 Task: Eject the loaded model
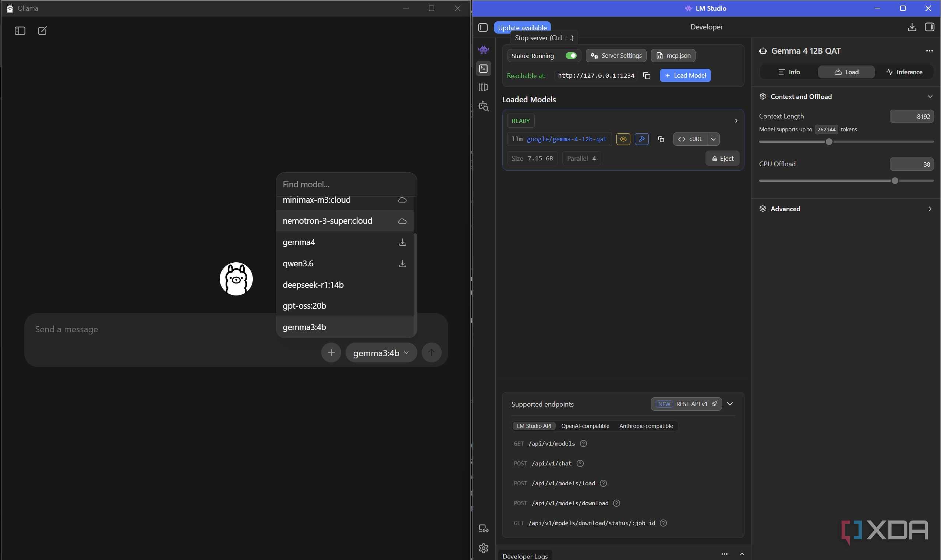(x=722, y=159)
